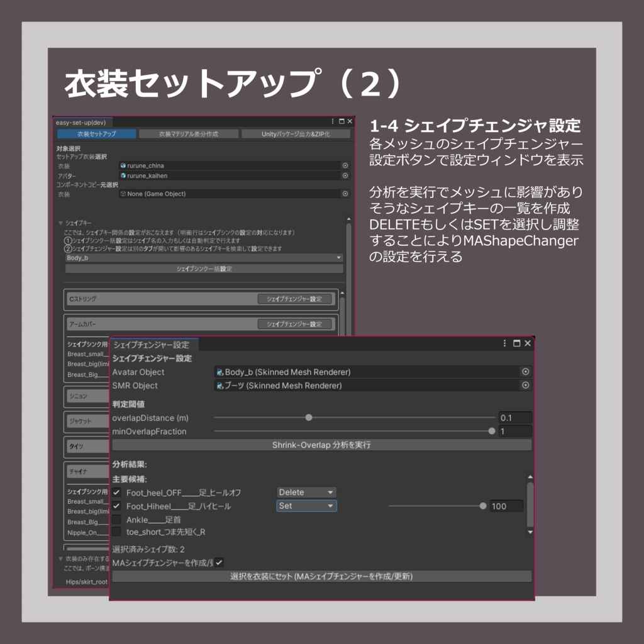The height and width of the screenshot is (644, 644).
Task: Open the Set dropdown for Foot_Hiheel
Action: [306, 505]
